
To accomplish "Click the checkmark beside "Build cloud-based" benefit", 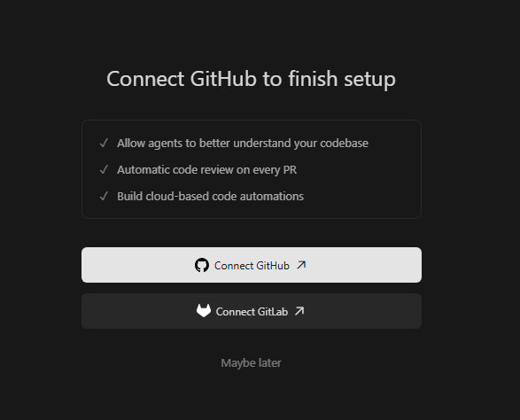I will tap(104, 196).
